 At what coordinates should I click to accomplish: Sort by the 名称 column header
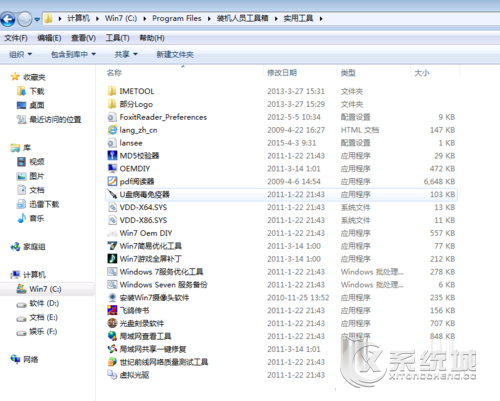tap(114, 73)
